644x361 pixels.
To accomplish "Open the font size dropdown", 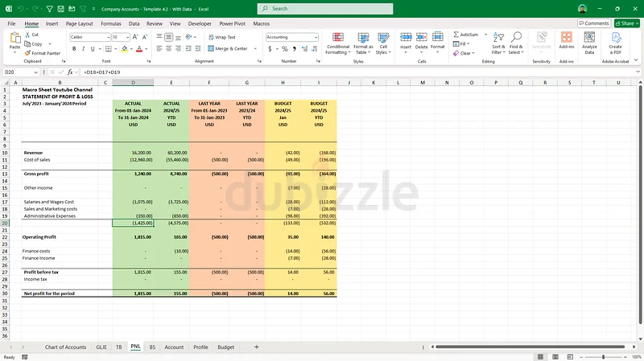I will [x=128, y=37].
